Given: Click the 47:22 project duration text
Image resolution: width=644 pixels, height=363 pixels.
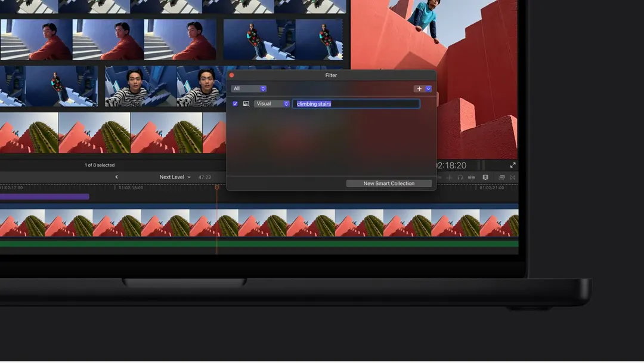Looking at the screenshot, I should pos(205,177).
